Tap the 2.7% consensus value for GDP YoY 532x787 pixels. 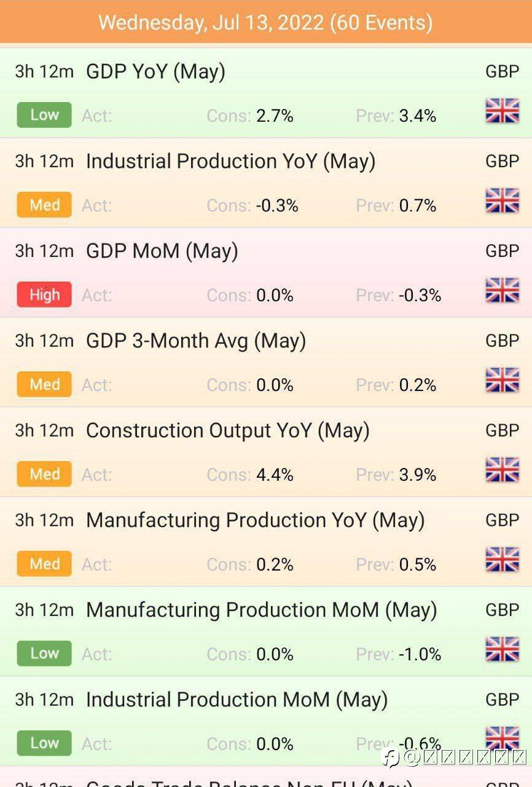(x=275, y=116)
